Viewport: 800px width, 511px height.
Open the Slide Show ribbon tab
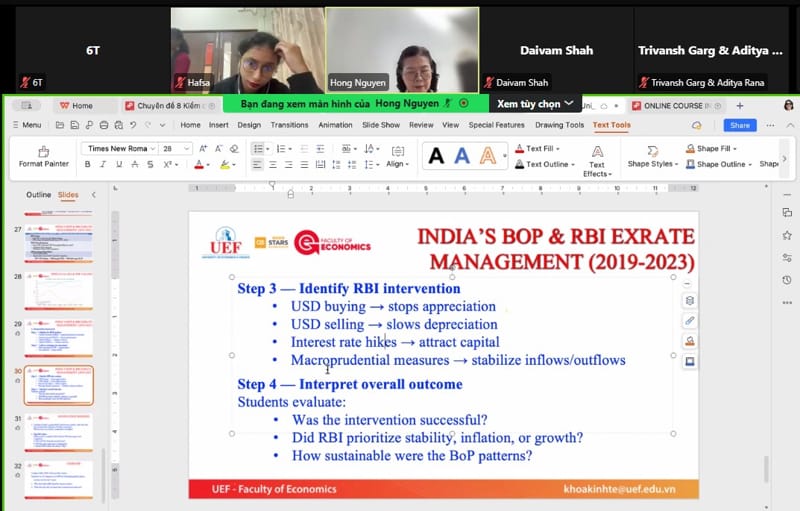pyautogui.click(x=380, y=125)
